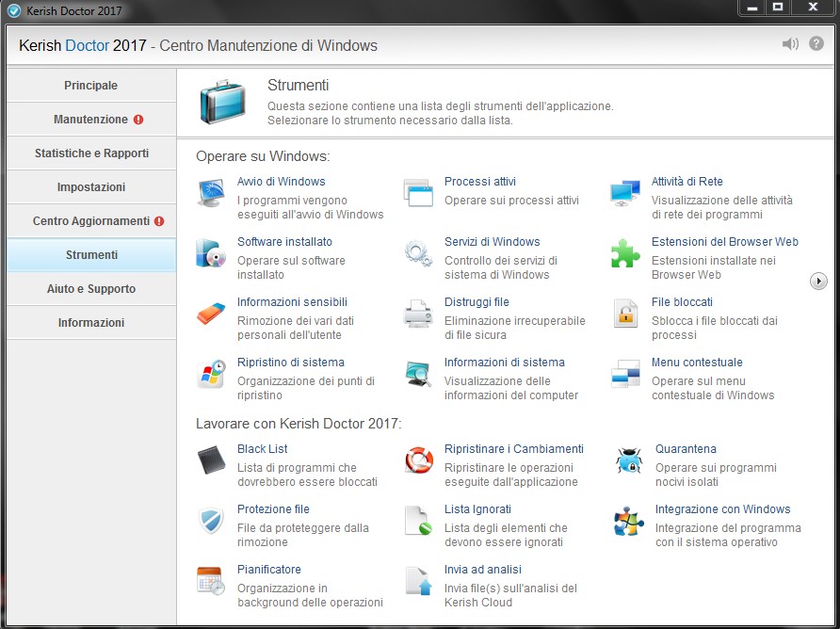Open the Software installato link

(284, 242)
